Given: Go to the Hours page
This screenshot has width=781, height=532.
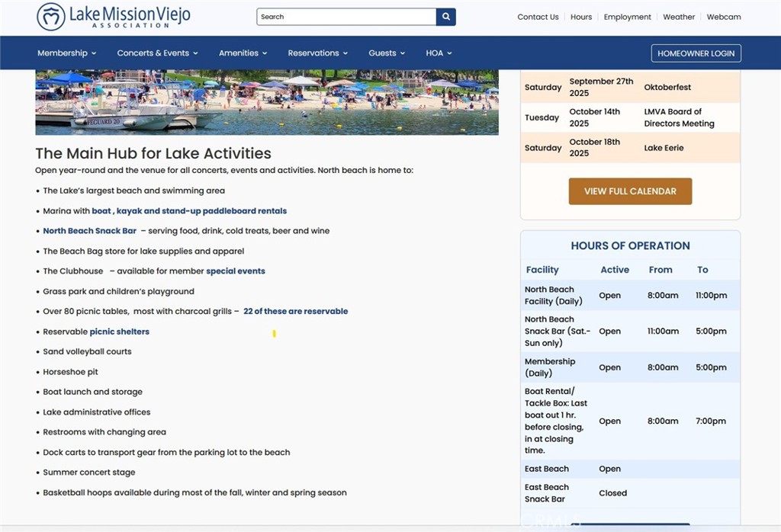Looking at the screenshot, I should tap(581, 17).
